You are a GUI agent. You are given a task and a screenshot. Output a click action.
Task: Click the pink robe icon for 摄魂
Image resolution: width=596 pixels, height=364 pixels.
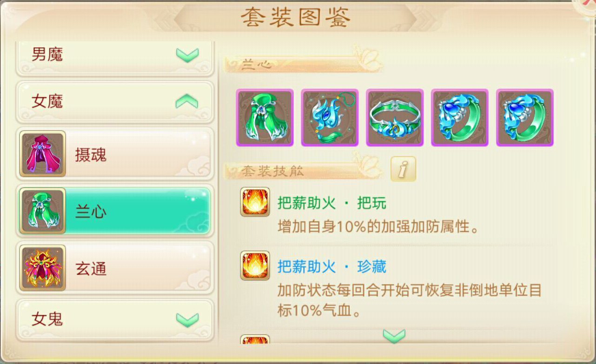pyautogui.click(x=43, y=154)
